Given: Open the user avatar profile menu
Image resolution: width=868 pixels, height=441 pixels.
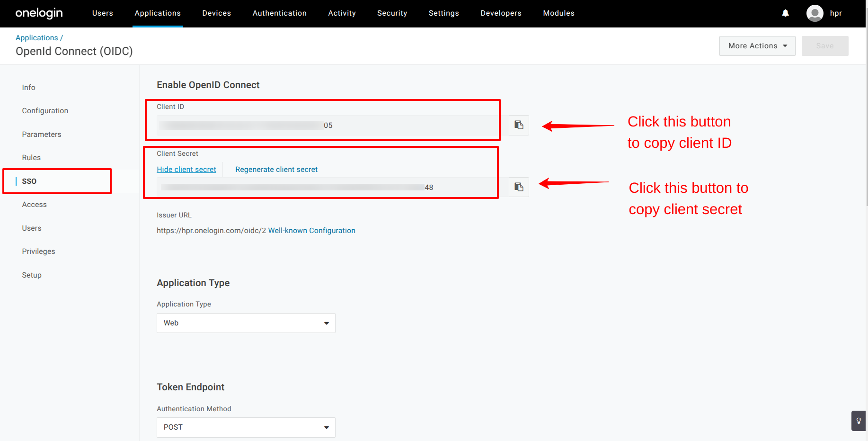Looking at the screenshot, I should tap(815, 13).
